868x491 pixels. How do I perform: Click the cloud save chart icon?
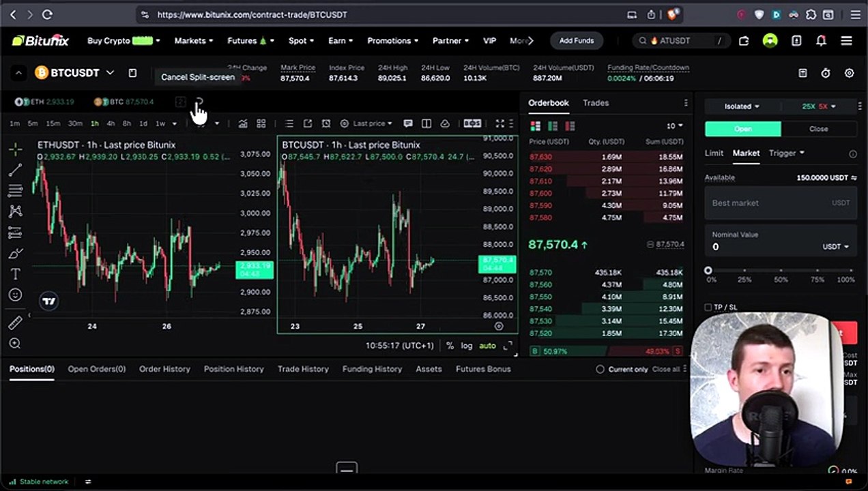click(x=445, y=123)
